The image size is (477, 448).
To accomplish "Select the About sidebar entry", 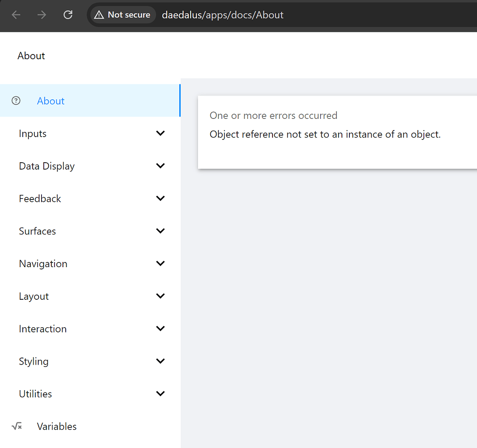I will tap(50, 100).
